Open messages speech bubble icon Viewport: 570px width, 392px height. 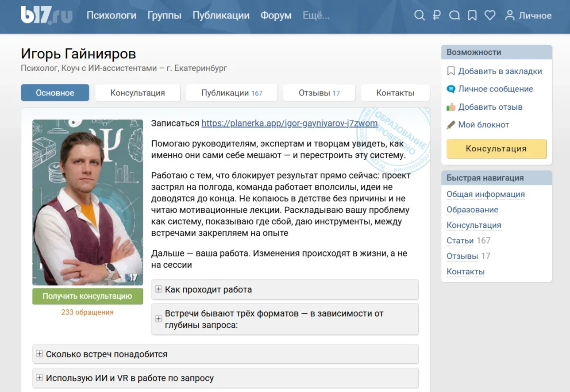coord(454,15)
